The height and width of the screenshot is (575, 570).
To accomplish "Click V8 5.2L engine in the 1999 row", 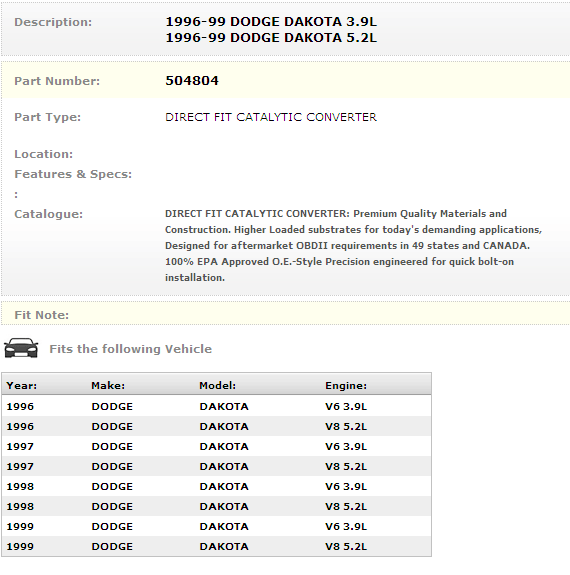I will [x=346, y=546].
